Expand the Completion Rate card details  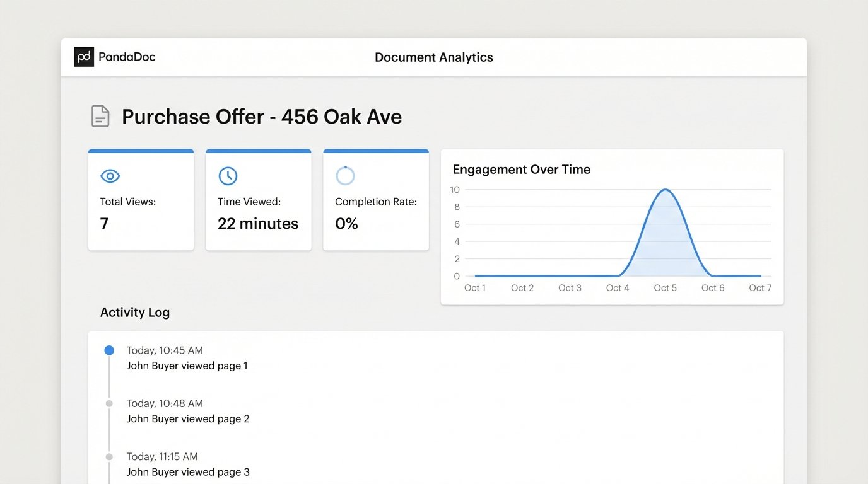(x=376, y=200)
